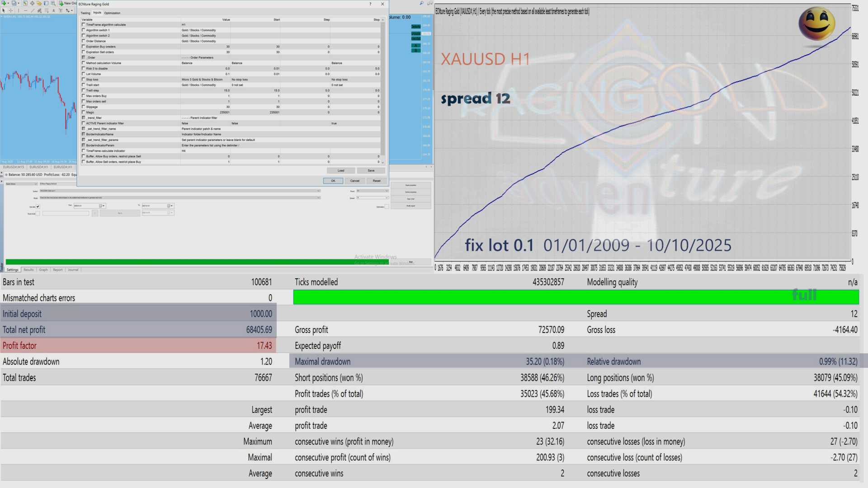
Task: Open the Navigator star icon
Action: 39,3
